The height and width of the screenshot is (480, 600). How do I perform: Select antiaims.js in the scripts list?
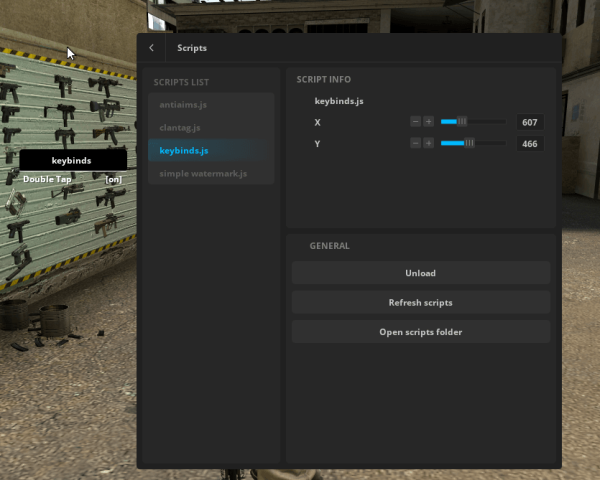[x=211, y=104]
